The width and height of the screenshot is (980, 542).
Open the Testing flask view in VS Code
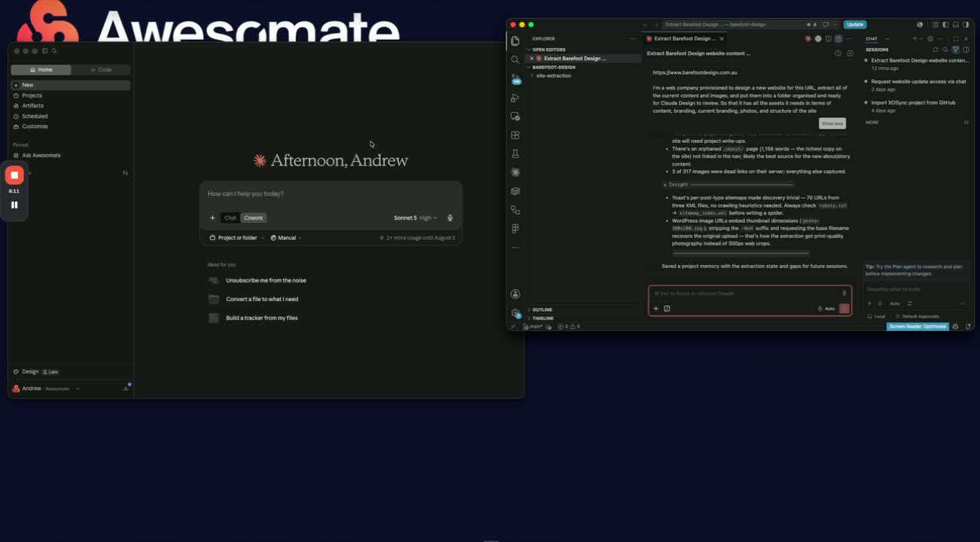pyautogui.click(x=515, y=154)
